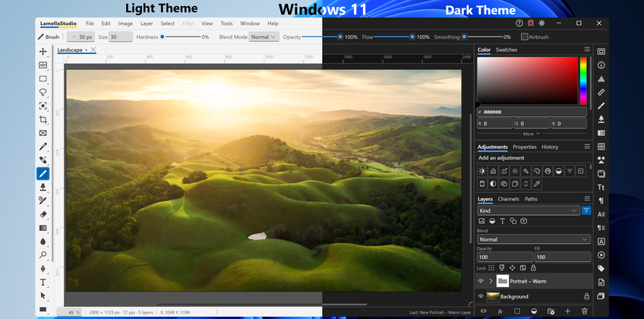Select the Eyedropper tool
Viewport: 644px width, 319px height.
coord(43,147)
